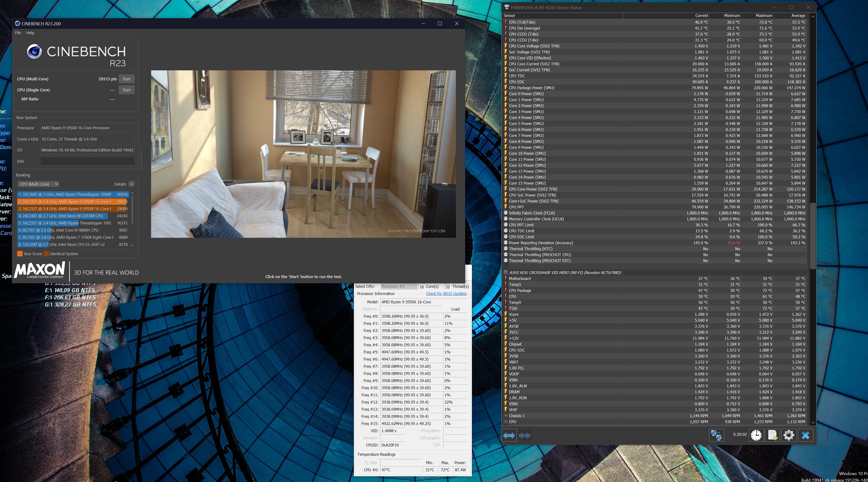Screen dimensions: 868x482
Task: Click the chip icon beside ASUS ROG CROSSHAIR header
Action: 505,273
